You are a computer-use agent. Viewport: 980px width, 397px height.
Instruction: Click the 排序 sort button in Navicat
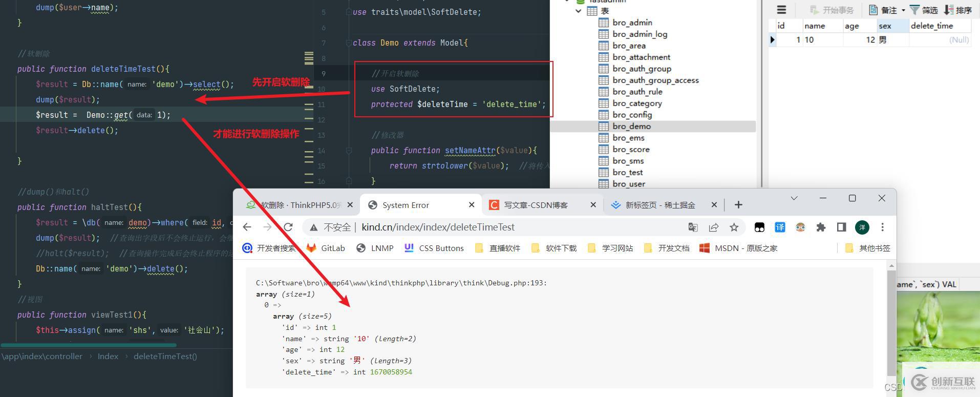957,10
